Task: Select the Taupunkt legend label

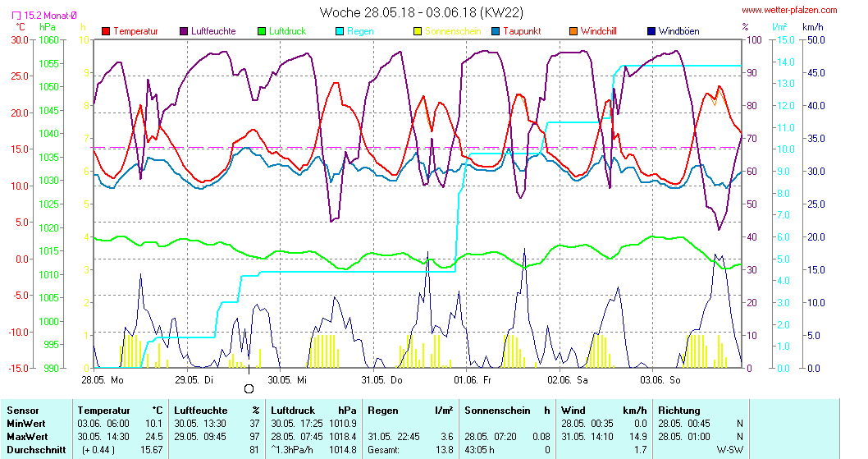Action: [522, 31]
